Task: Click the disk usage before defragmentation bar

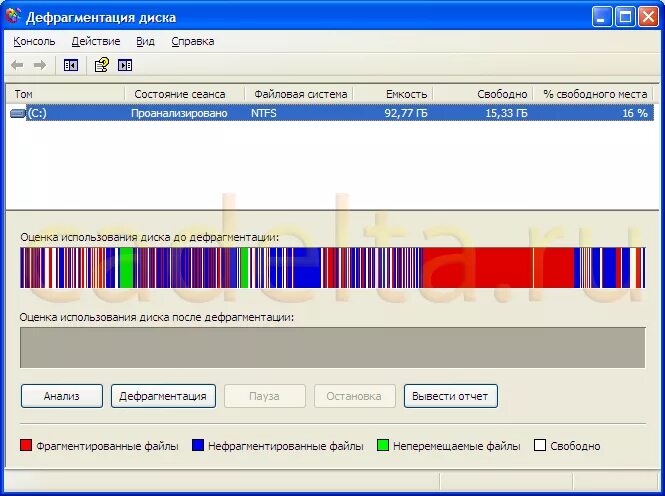Action: pos(332,268)
